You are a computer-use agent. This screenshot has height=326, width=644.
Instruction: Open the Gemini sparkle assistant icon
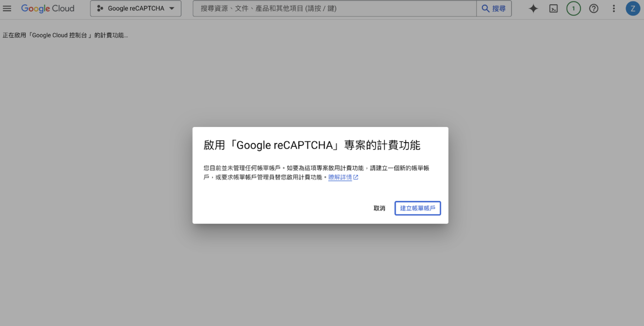click(533, 8)
